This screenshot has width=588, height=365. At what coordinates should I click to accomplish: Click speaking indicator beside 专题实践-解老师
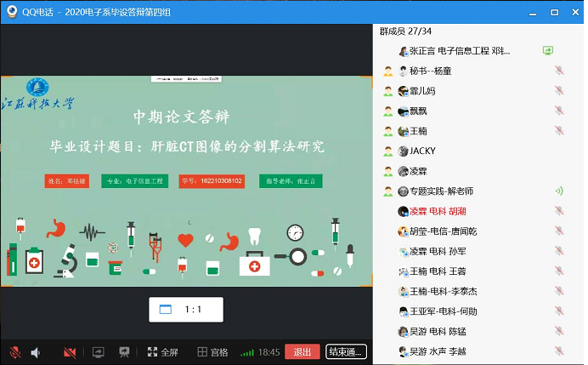[558, 191]
